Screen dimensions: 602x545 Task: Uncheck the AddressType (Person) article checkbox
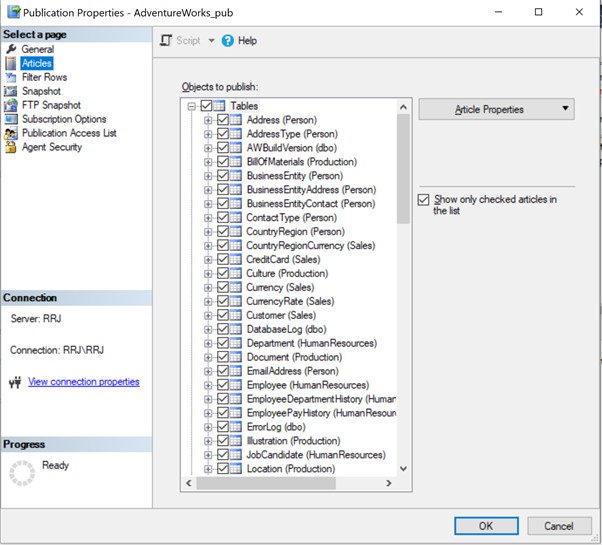223,134
